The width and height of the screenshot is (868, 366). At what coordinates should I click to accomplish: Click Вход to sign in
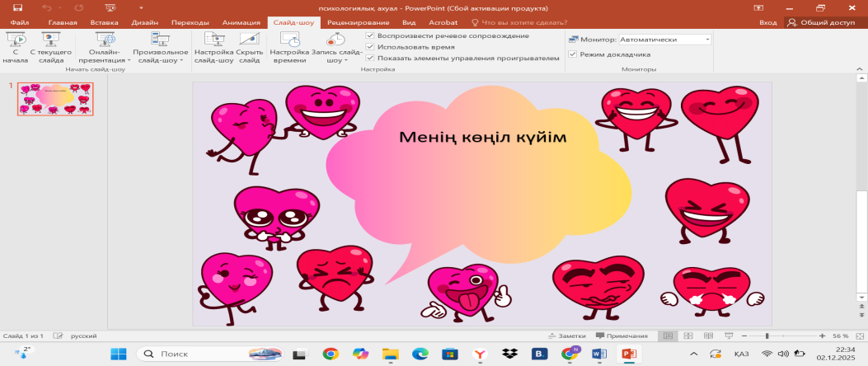pyautogui.click(x=767, y=23)
